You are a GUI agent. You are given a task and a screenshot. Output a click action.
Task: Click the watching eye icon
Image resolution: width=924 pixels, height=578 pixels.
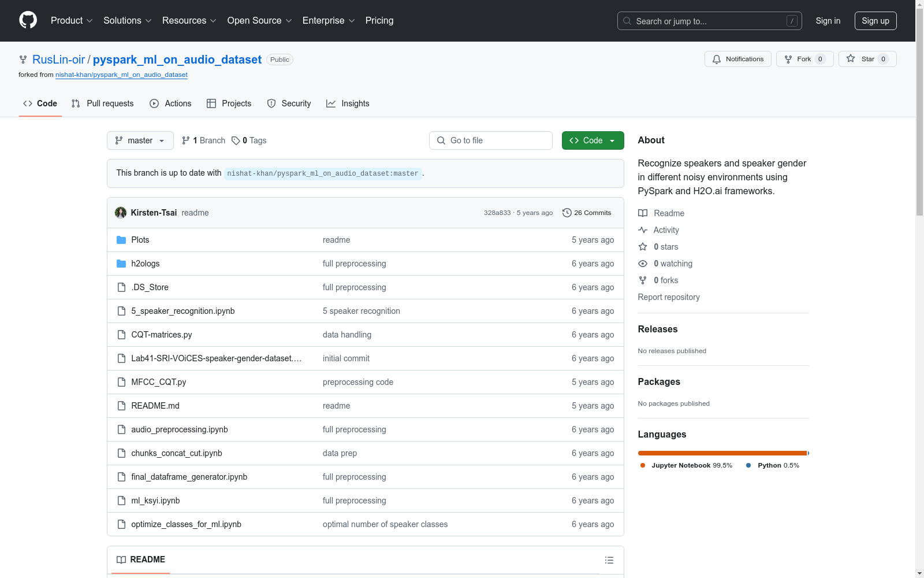pyautogui.click(x=643, y=264)
